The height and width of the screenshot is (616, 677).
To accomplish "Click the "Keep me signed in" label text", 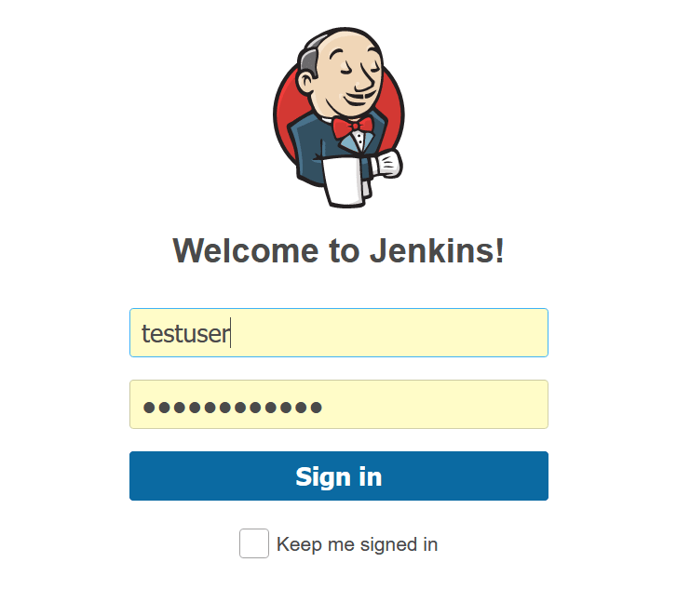I will (357, 544).
